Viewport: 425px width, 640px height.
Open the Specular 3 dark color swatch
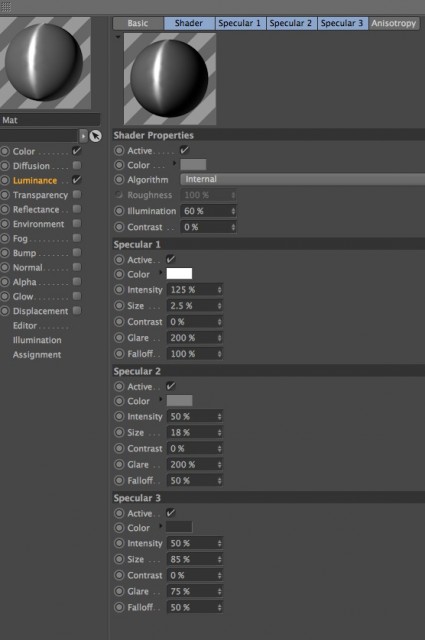[x=179, y=527]
